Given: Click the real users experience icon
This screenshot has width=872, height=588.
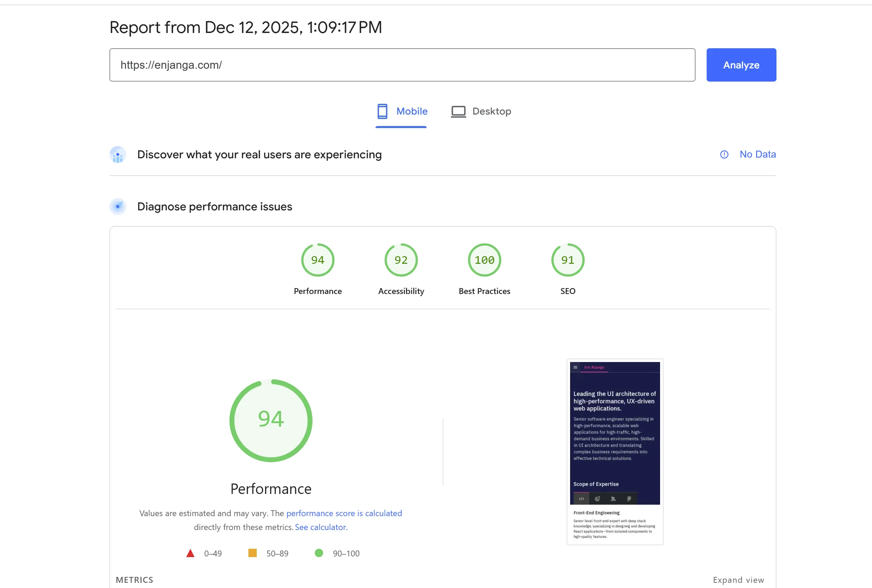Looking at the screenshot, I should click(x=118, y=154).
